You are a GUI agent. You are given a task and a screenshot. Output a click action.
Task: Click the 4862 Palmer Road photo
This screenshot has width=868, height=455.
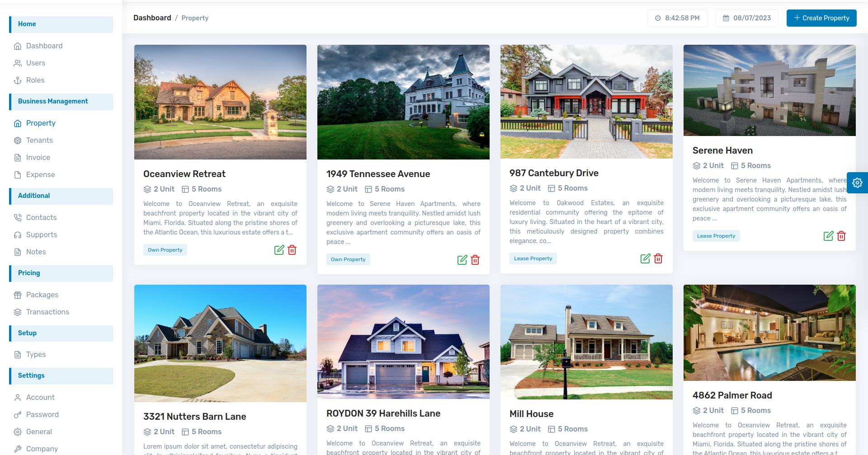[x=769, y=333]
